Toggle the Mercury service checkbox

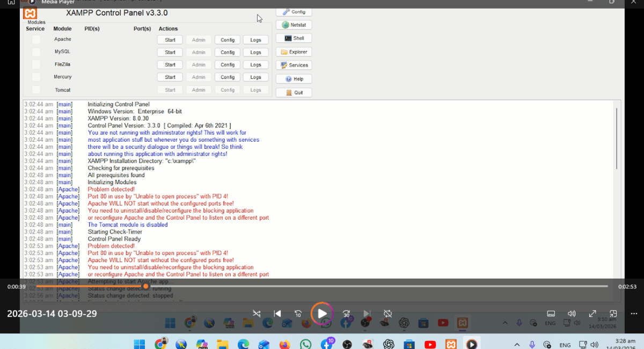coord(36,77)
